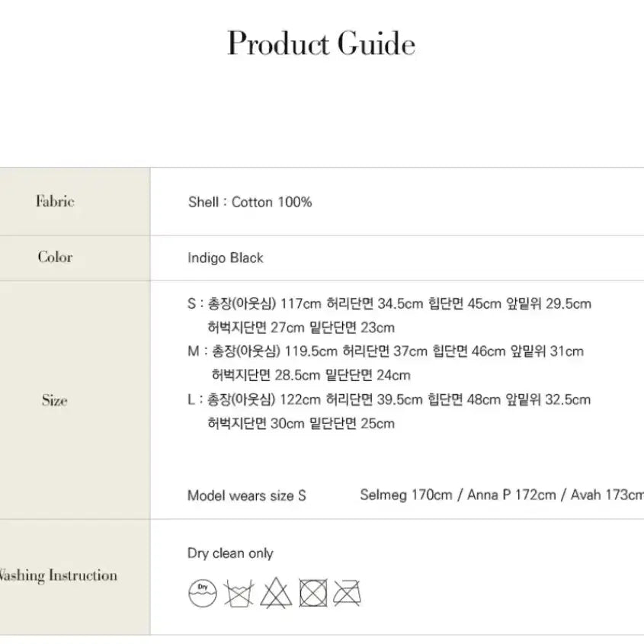Click the L size measurements line
The image size is (644, 644).
[389, 399]
